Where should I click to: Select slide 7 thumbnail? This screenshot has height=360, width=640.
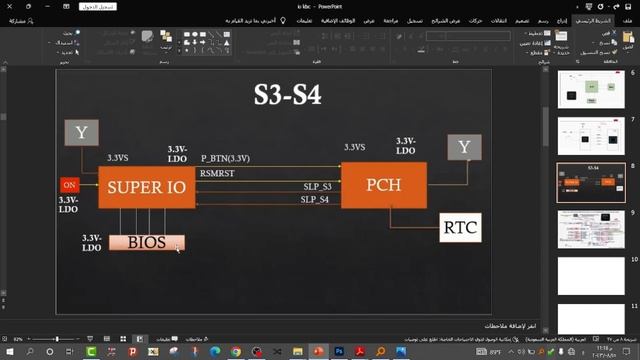591,136
